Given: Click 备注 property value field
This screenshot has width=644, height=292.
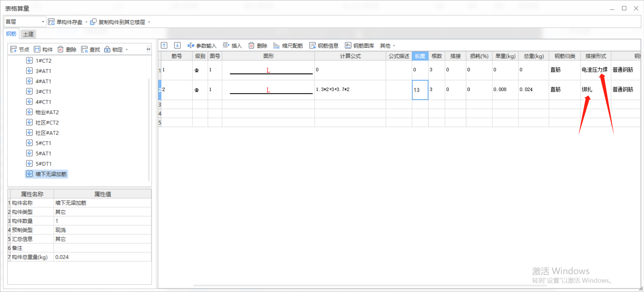Looking at the screenshot, I should [103, 248].
